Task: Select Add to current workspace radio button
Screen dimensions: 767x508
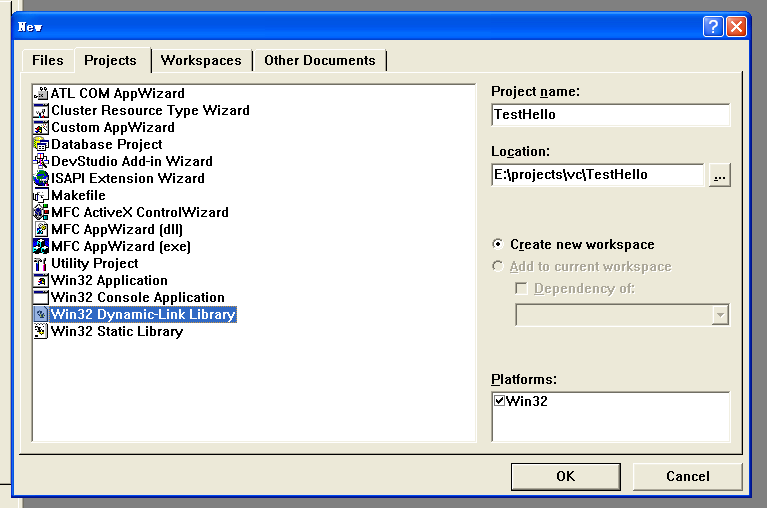Action: pyautogui.click(x=498, y=266)
